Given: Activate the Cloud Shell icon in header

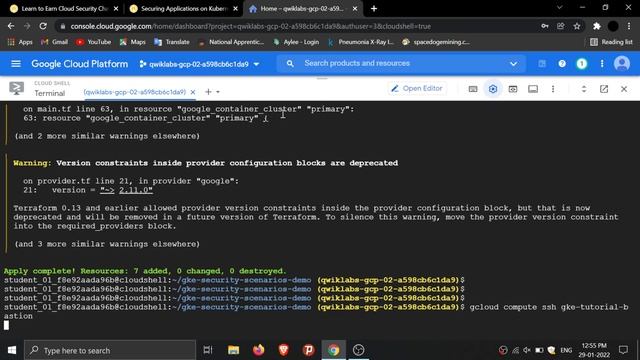Looking at the screenshot, I should pyautogui.click(x=542, y=64).
